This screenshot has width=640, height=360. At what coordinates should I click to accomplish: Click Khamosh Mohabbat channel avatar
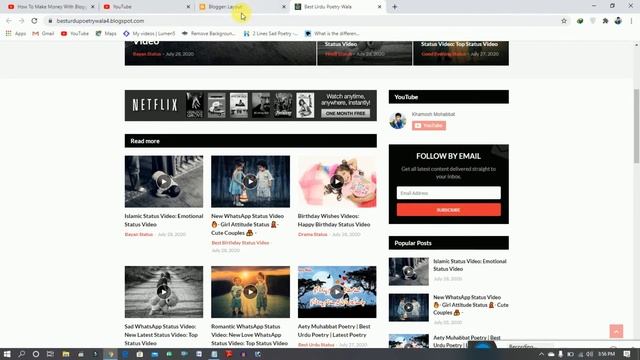tap(398, 121)
